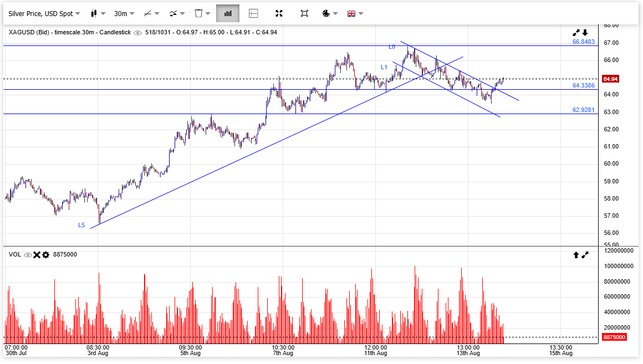The height and width of the screenshot is (364, 643).
Task: Click the 66.8483 horizontal line value
Action: 584,42
